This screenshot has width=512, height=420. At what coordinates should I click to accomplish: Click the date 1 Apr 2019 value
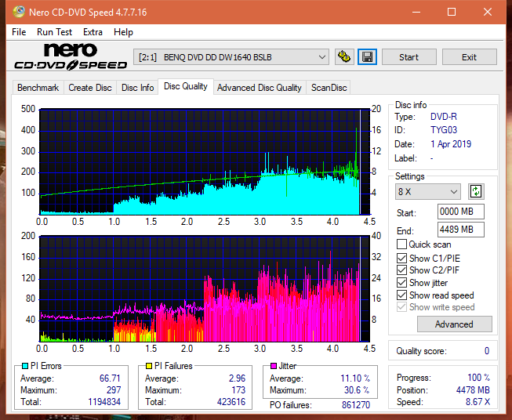click(x=451, y=144)
